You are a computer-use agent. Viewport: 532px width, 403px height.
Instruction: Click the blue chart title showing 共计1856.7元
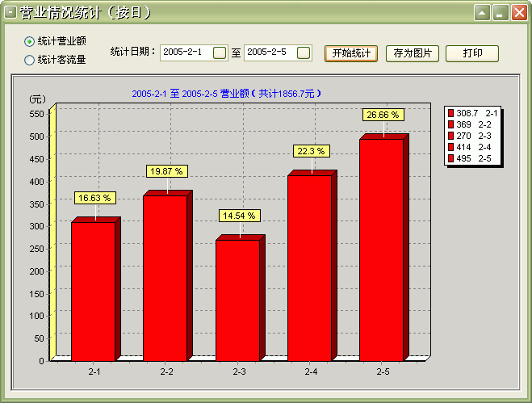click(x=227, y=94)
